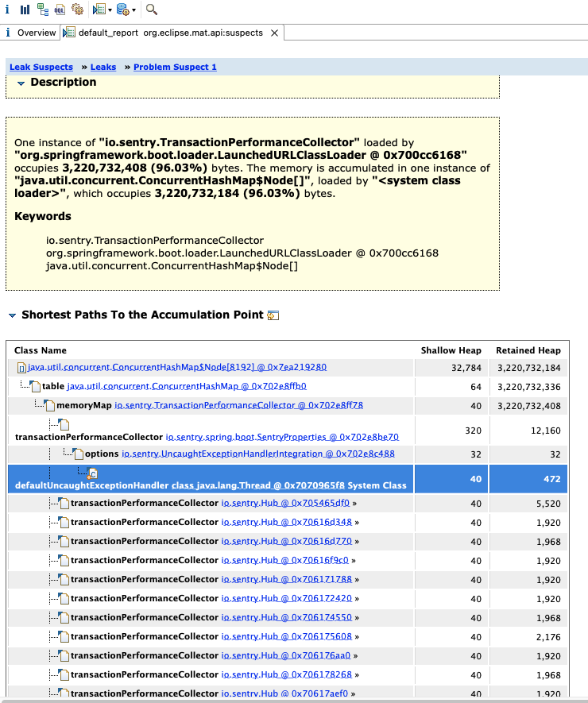
Task: Click the class icon on the highlighted Thread row
Action: (92, 473)
